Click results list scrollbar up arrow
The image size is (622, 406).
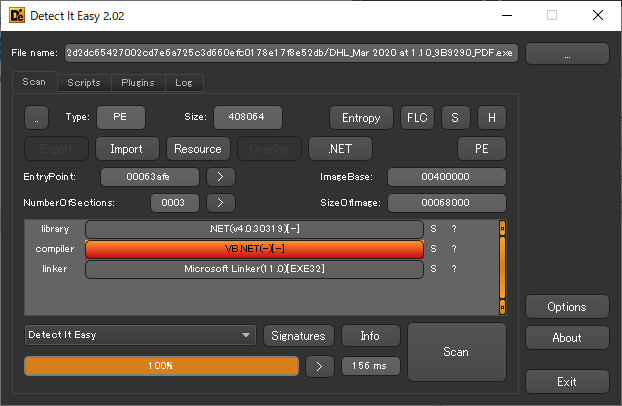(502, 228)
